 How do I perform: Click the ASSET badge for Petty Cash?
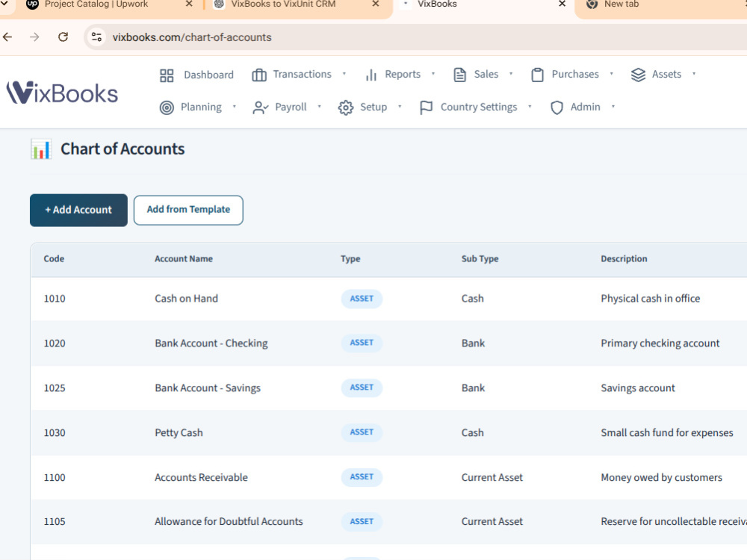coord(362,432)
